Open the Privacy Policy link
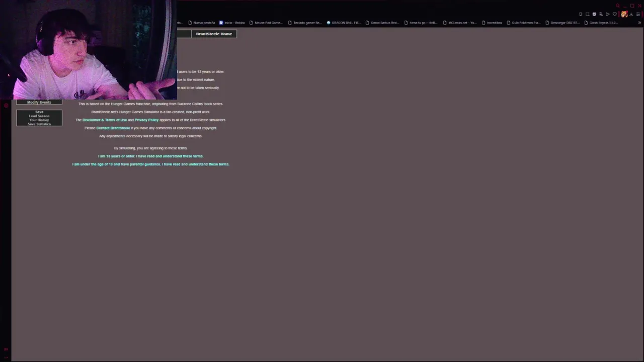 click(x=146, y=120)
